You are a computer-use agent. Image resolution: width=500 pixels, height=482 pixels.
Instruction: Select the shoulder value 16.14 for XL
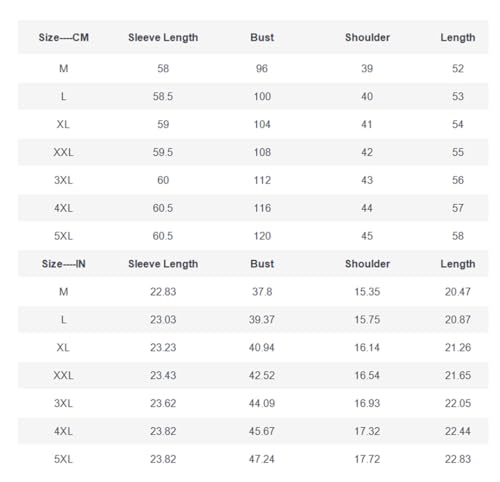(x=367, y=348)
